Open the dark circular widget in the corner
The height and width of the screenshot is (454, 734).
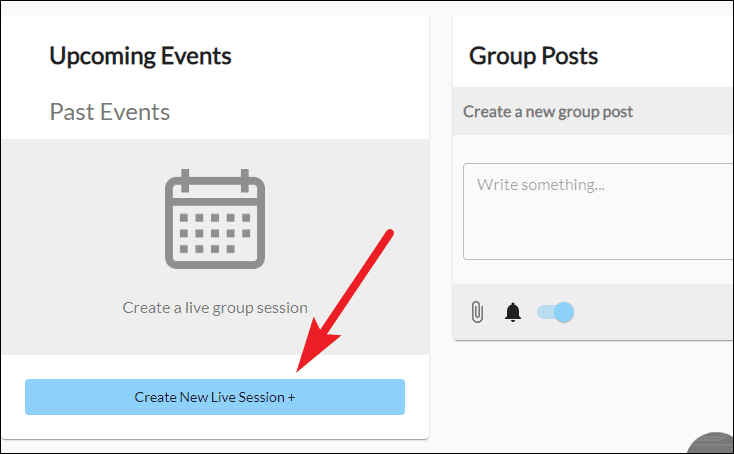(x=711, y=442)
